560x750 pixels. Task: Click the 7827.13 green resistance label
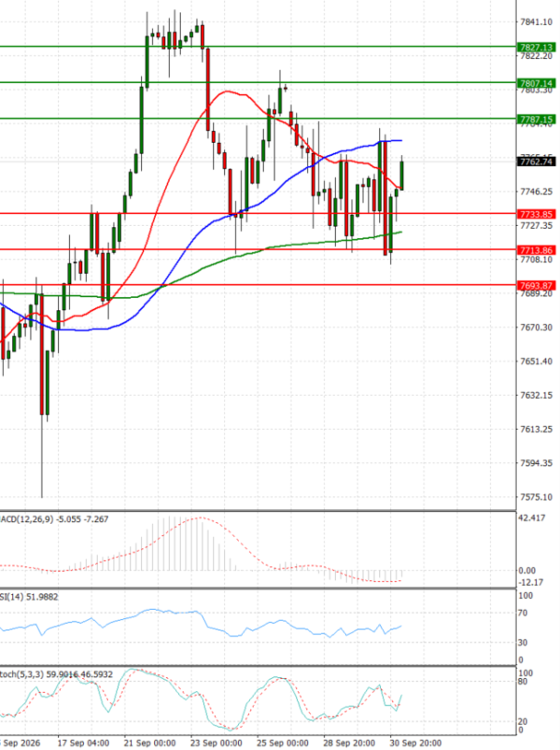pyautogui.click(x=536, y=48)
